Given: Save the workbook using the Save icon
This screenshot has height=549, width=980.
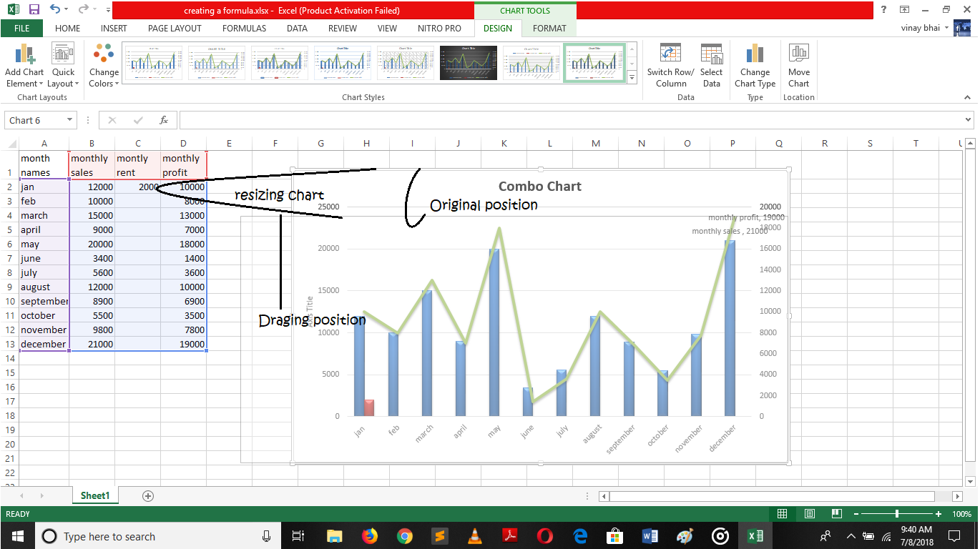Looking at the screenshot, I should (34, 10).
